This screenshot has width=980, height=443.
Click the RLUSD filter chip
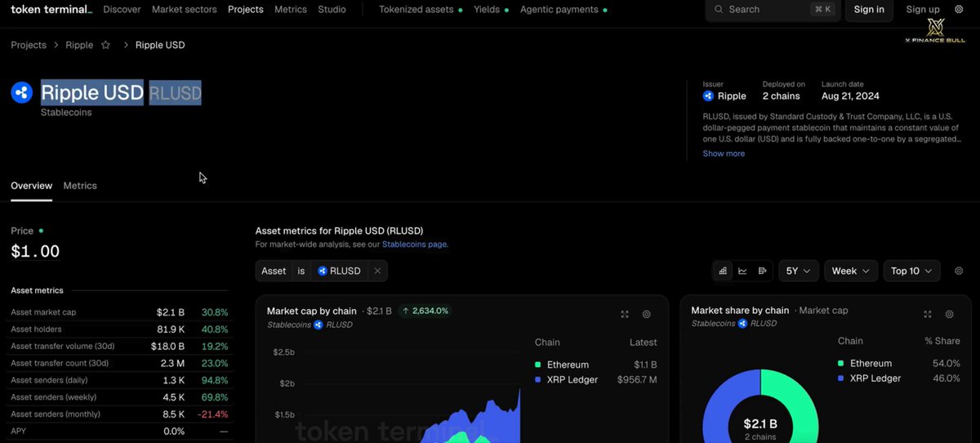click(340, 271)
